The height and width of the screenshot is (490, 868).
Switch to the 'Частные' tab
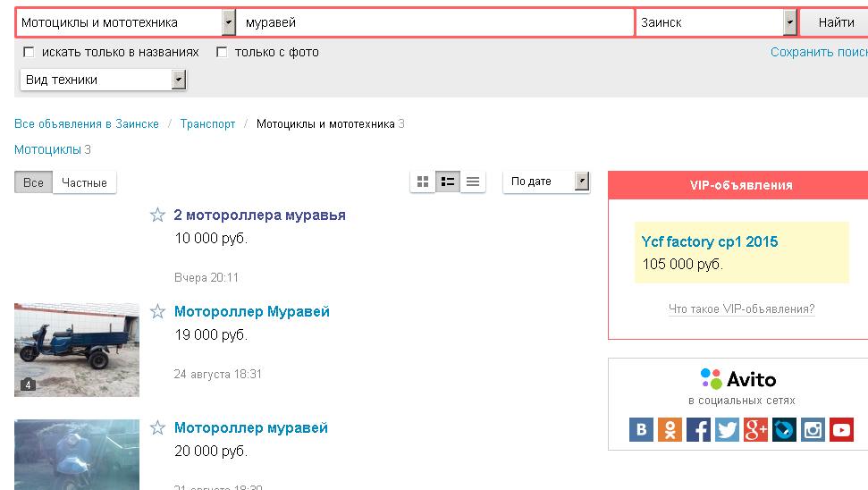[84, 182]
